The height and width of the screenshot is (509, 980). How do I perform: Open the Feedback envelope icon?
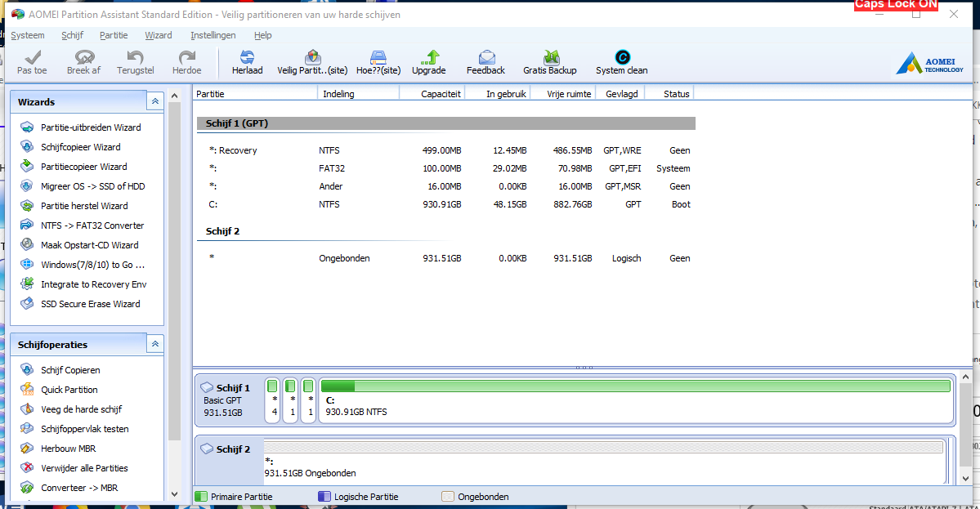(486, 57)
